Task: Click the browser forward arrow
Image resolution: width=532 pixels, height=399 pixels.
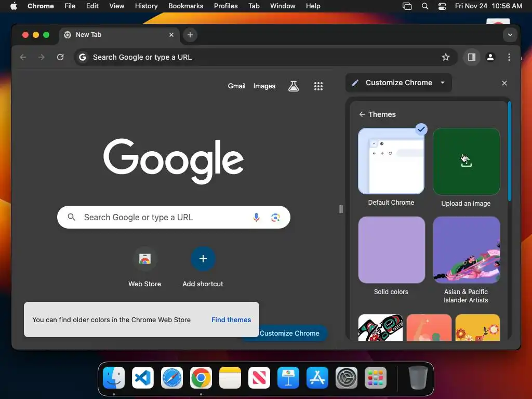Action: point(42,57)
